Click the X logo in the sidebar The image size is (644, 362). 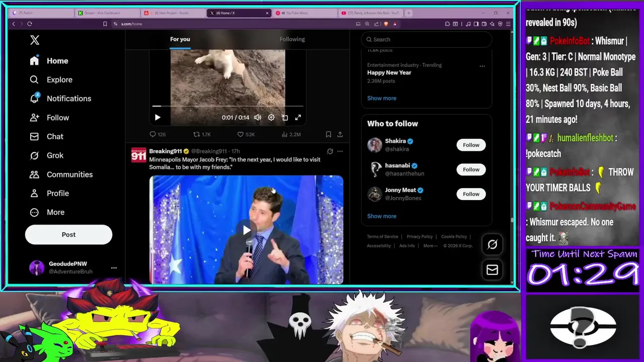[34, 40]
